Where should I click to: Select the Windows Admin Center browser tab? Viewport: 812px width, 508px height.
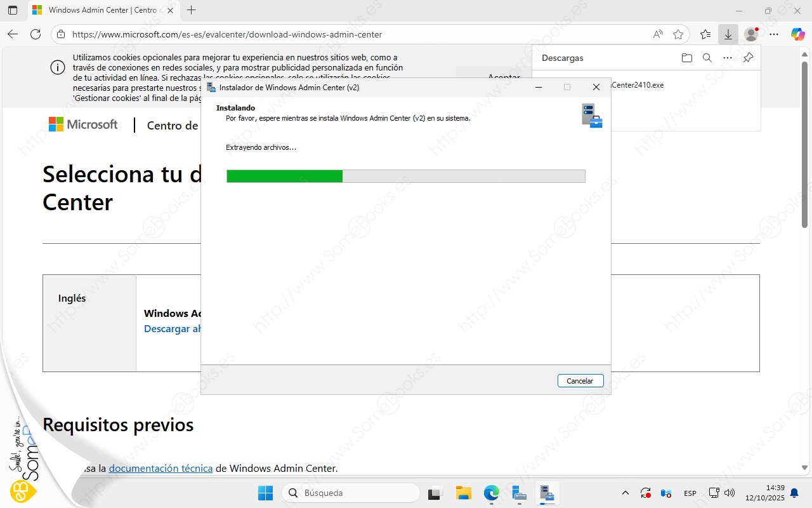[x=101, y=10]
